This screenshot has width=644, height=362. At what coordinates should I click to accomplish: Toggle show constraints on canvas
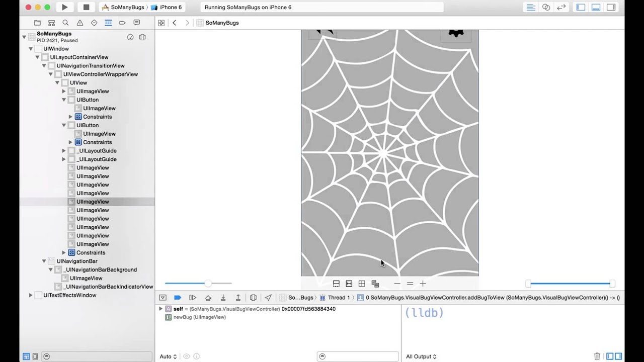pyautogui.click(x=349, y=284)
